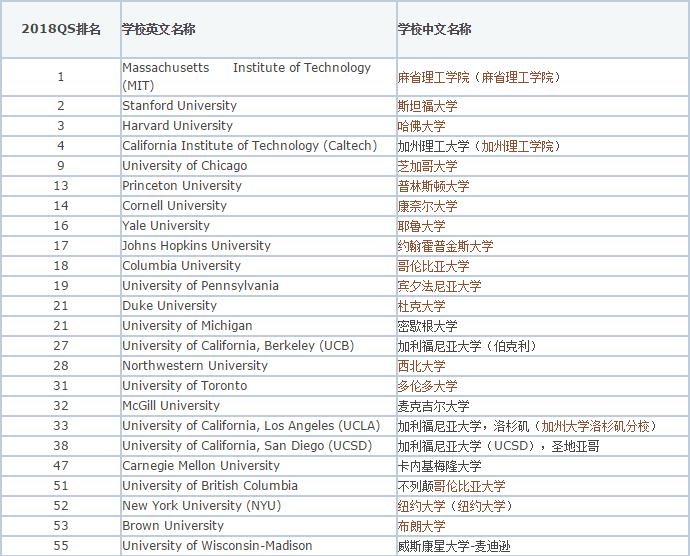Select the 2018QS排名 column header
This screenshot has height=556, width=690.
pyautogui.click(x=61, y=29)
